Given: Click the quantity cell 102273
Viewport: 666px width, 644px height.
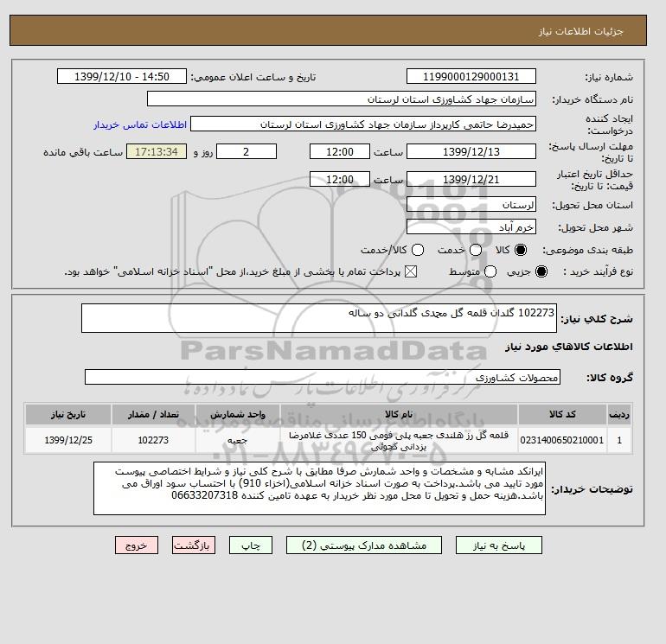Looking at the screenshot, I should (x=153, y=440).
